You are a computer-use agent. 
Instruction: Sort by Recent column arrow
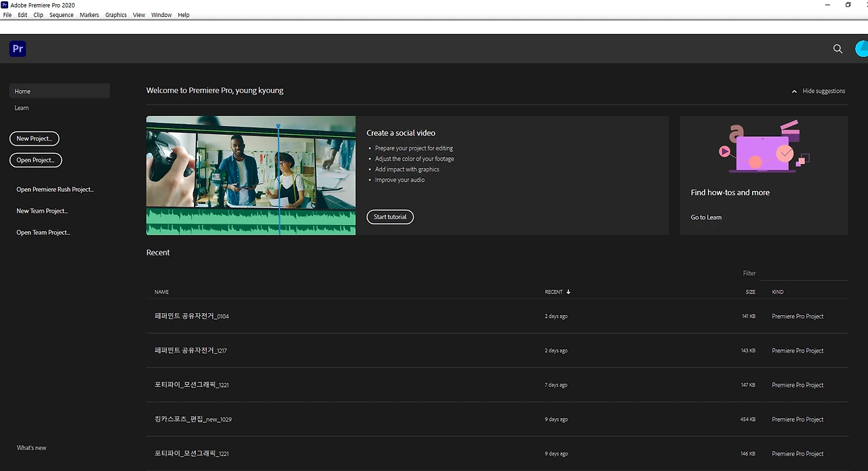(x=568, y=292)
